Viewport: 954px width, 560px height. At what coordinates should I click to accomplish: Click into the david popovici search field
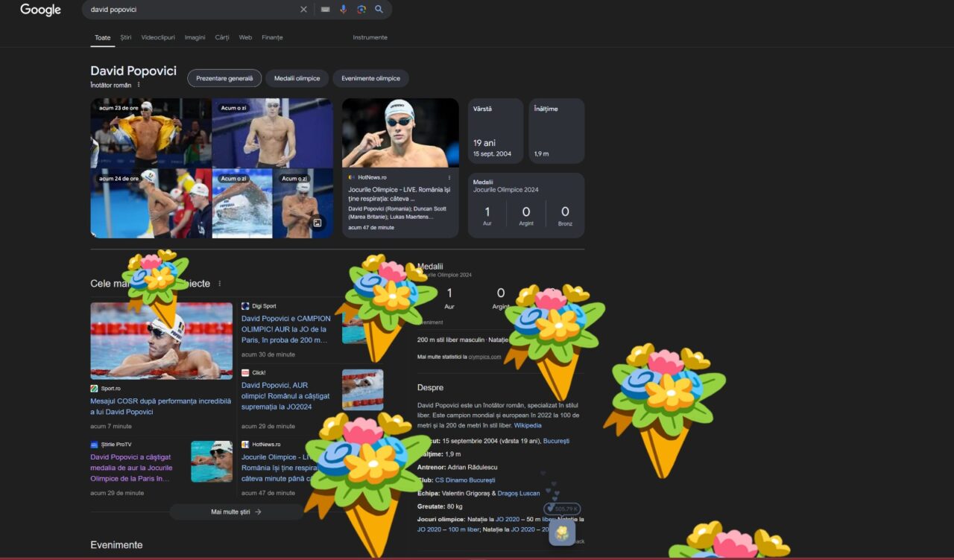click(x=186, y=10)
